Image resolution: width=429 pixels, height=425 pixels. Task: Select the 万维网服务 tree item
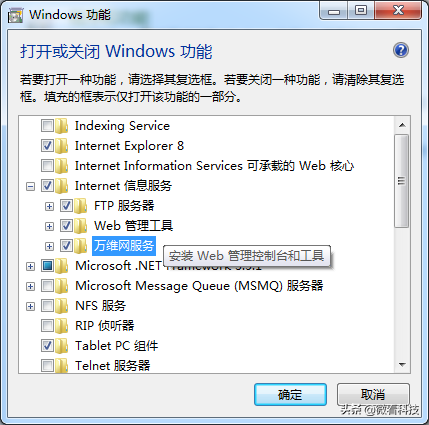click(x=124, y=246)
